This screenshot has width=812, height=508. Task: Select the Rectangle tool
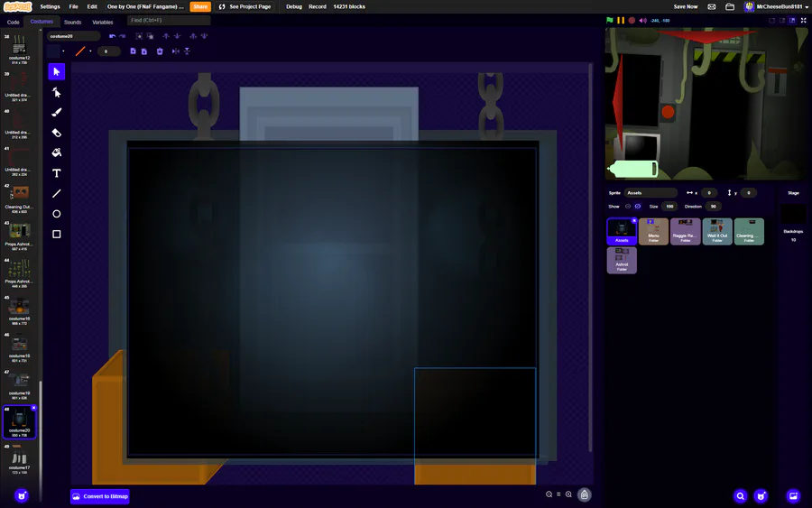pos(57,234)
